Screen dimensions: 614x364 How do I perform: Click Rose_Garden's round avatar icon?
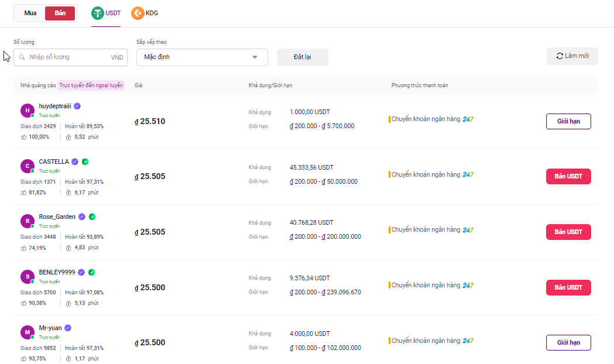[27, 221]
